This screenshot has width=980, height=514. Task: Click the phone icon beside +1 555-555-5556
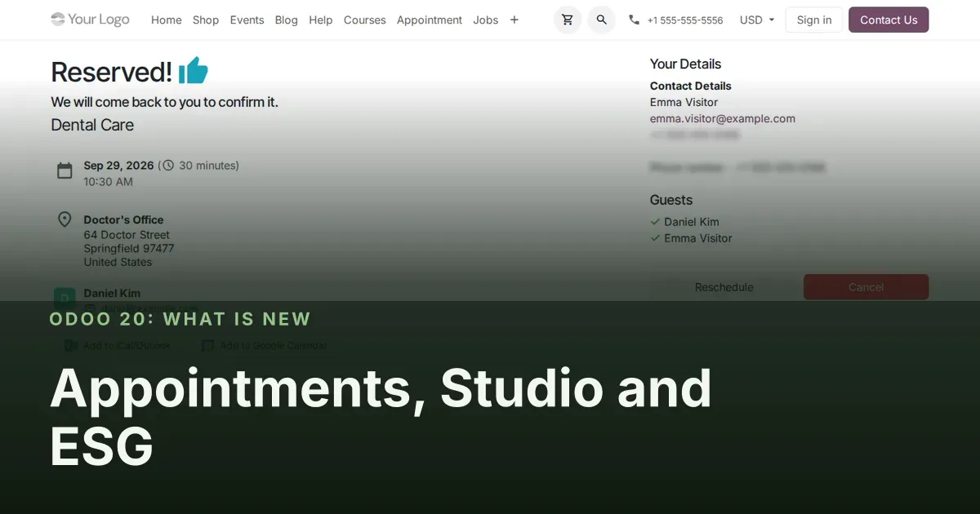tap(634, 20)
